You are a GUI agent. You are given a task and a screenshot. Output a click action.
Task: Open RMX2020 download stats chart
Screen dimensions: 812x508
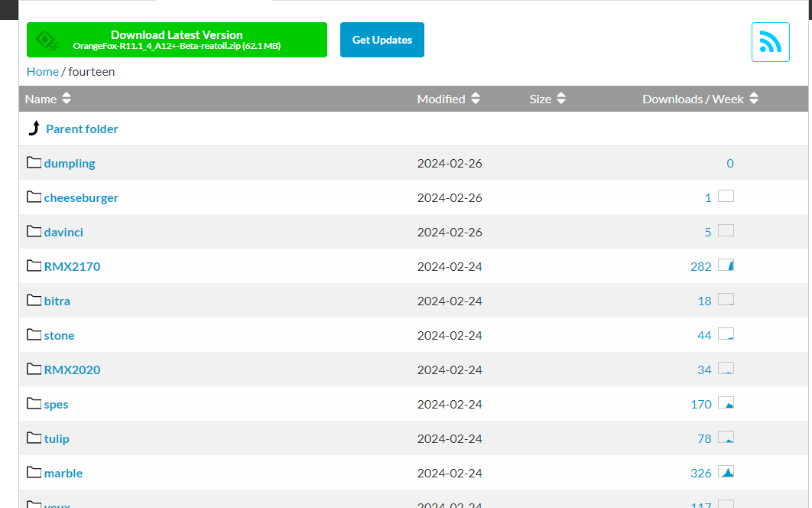(x=726, y=368)
